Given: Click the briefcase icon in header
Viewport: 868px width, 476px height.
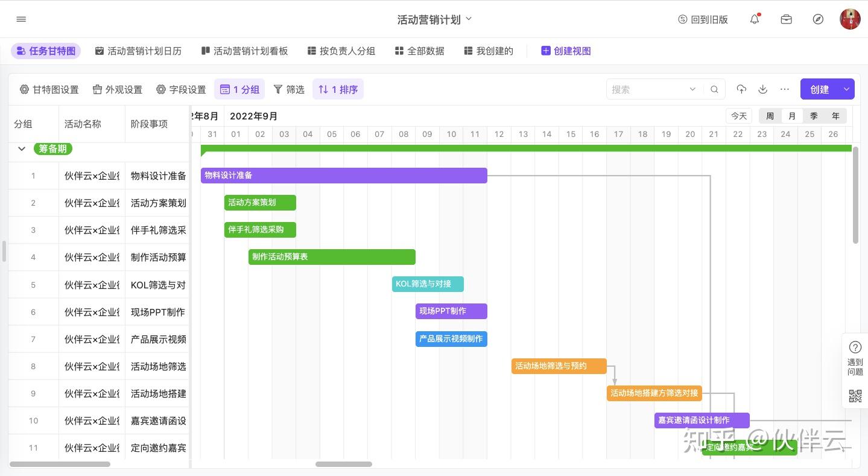Looking at the screenshot, I should click(x=786, y=19).
